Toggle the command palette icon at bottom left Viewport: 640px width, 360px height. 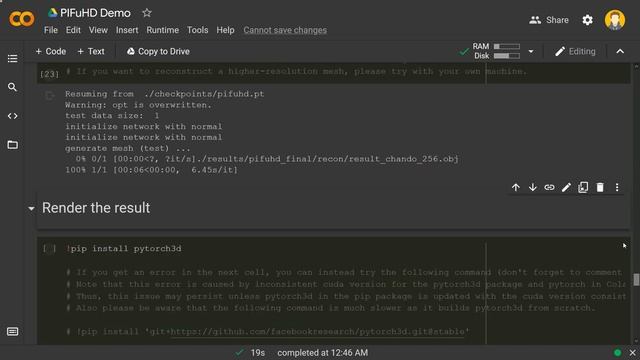(x=12, y=331)
